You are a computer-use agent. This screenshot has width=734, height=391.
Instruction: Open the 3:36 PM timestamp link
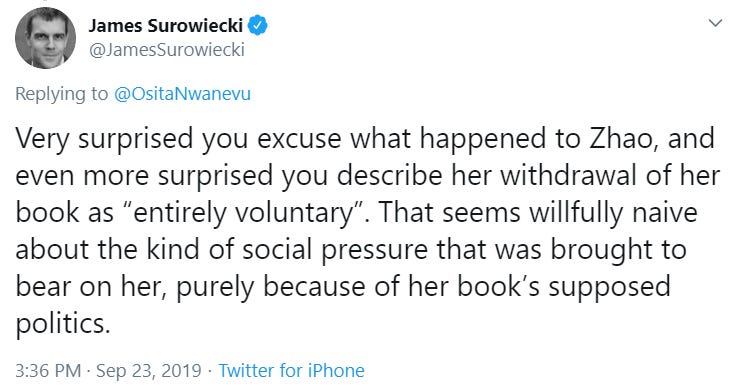point(48,370)
